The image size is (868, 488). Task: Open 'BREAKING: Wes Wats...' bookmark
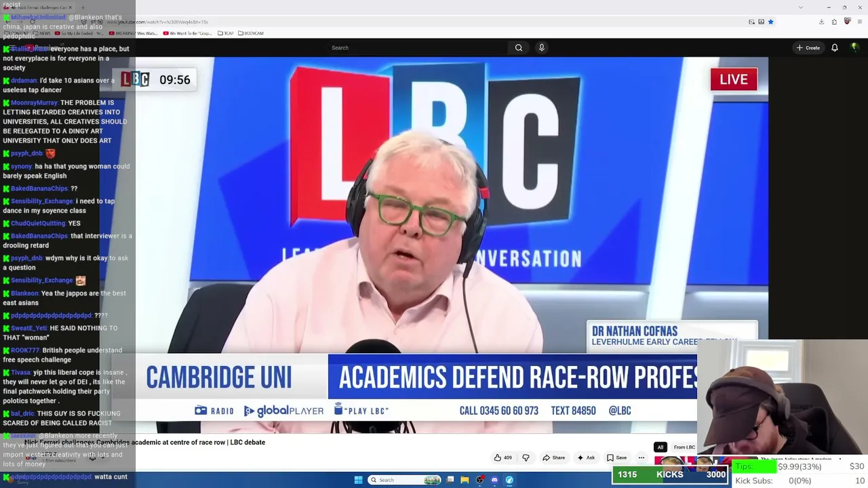point(133,33)
